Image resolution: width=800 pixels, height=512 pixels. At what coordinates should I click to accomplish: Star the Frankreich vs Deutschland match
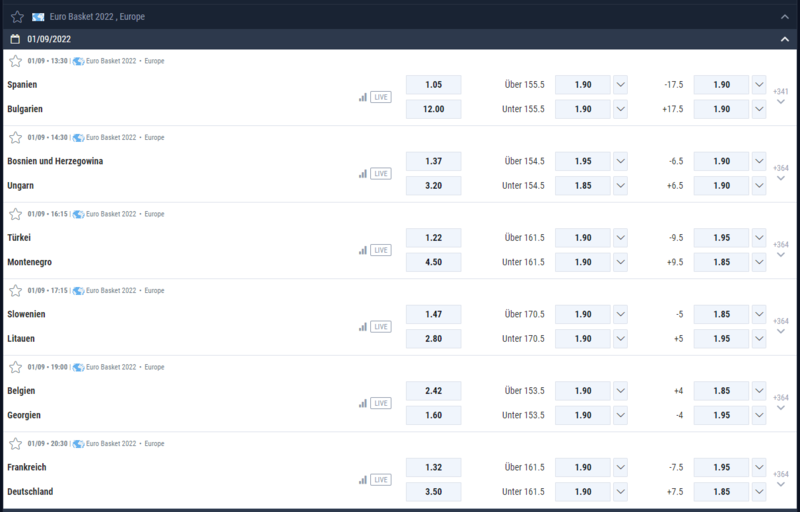16,444
